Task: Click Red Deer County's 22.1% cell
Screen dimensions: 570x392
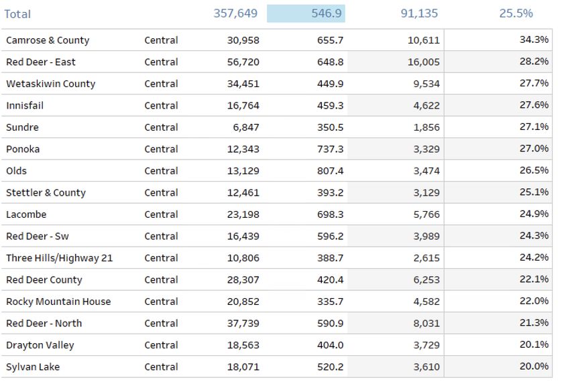Action: [534, 279]
